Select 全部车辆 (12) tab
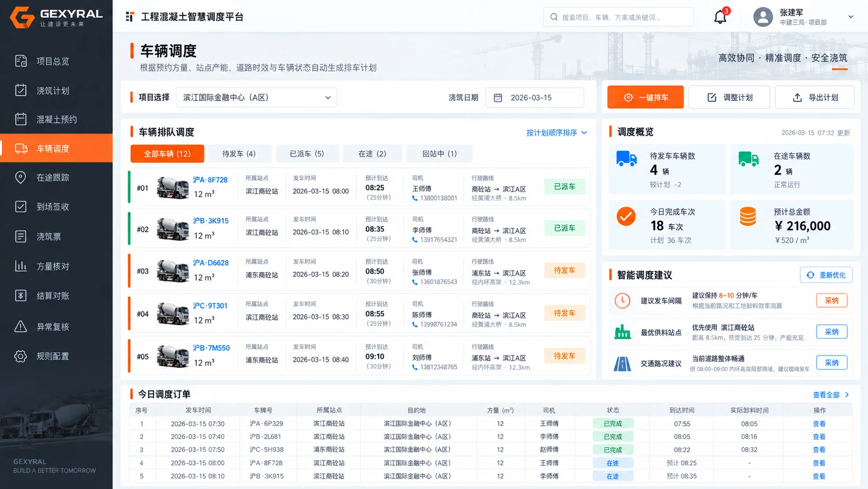This screenshot has height=489, width=868. click(x=167, y=154)
